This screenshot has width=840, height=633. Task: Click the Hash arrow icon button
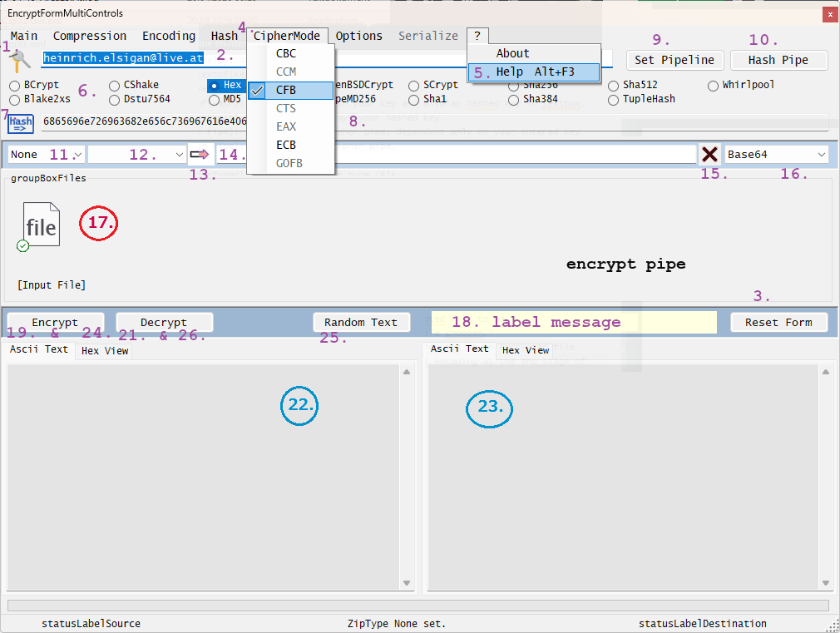click(21, 123)
